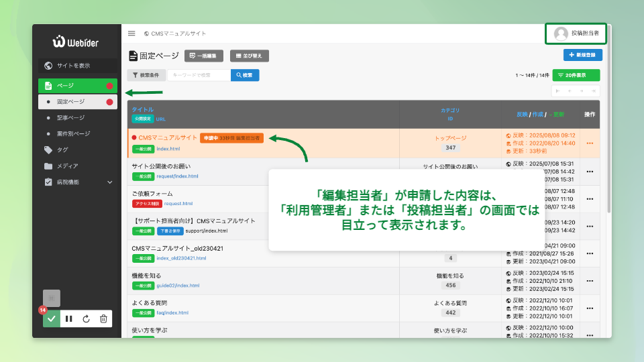Image resolution: width=644 pixels, height=362 pixels.
Task: Open the guide02/index.html link
Action: coord(178,286)
